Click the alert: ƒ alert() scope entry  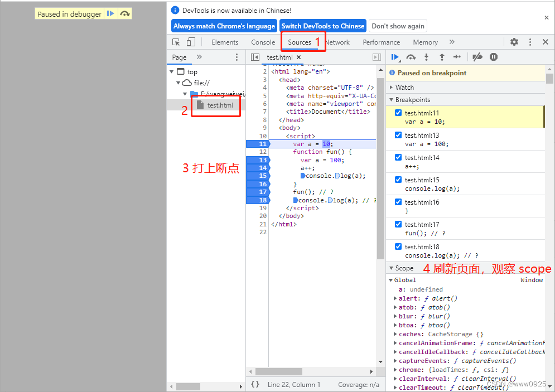[x=428, y=298]
